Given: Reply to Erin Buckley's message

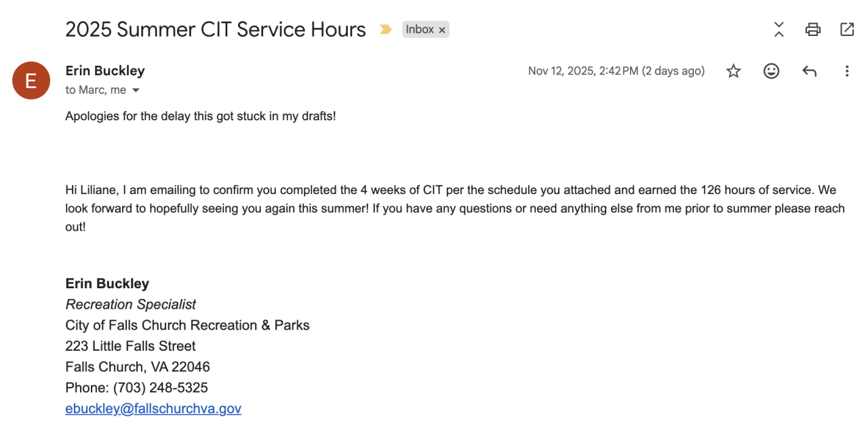Looking at the screenshot, I should (809, 71).
